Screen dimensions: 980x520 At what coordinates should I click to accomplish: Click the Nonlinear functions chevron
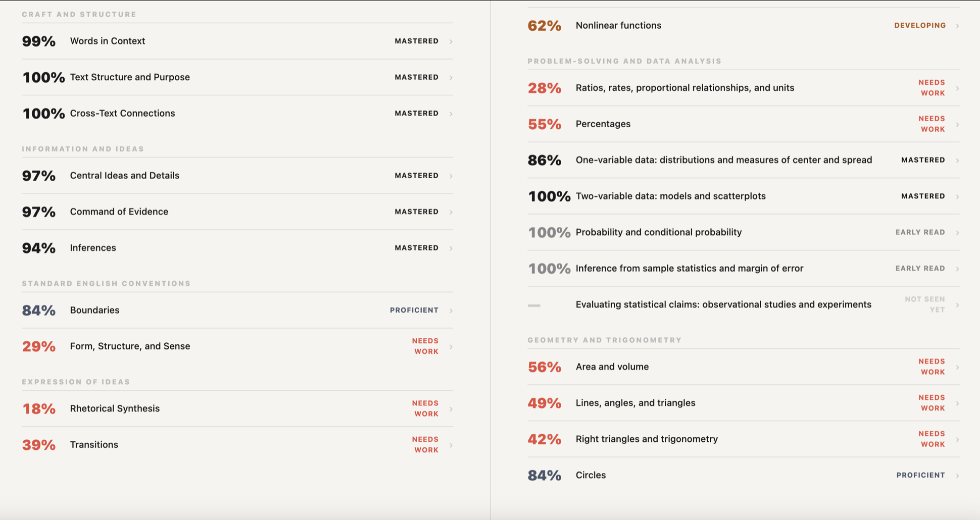(957, 26)
